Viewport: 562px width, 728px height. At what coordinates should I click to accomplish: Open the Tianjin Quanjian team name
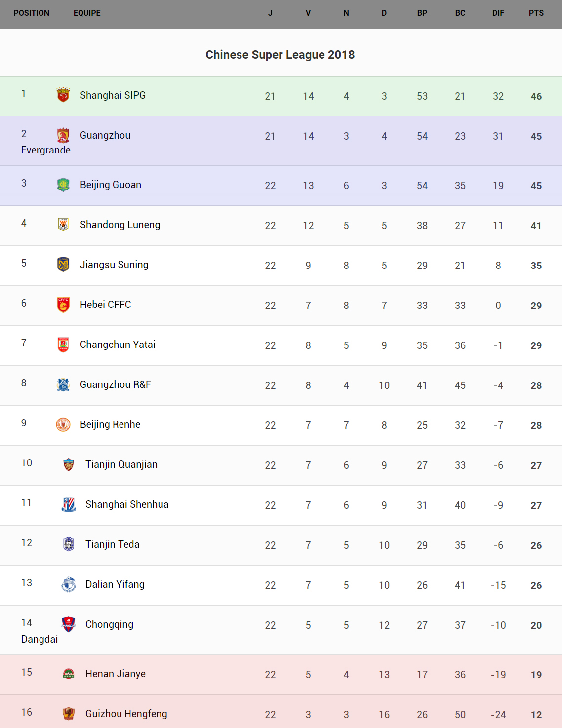(x=121, y=464)
